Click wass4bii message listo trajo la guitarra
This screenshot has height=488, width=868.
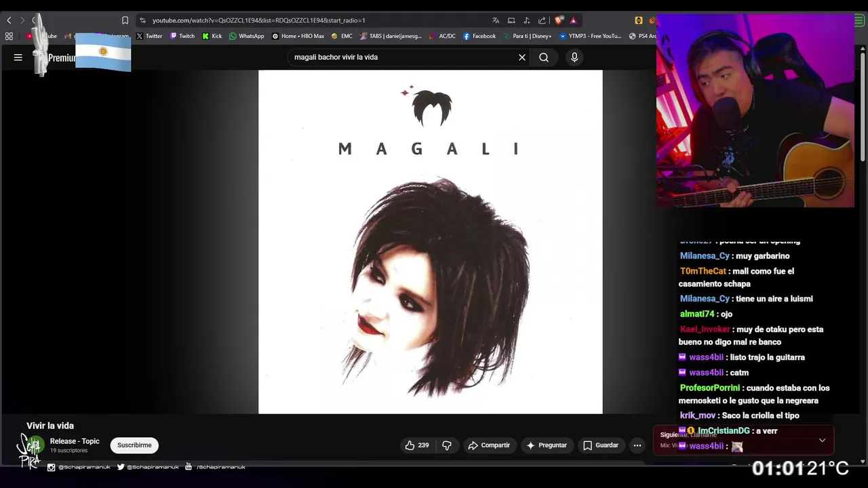coord(741,357)
